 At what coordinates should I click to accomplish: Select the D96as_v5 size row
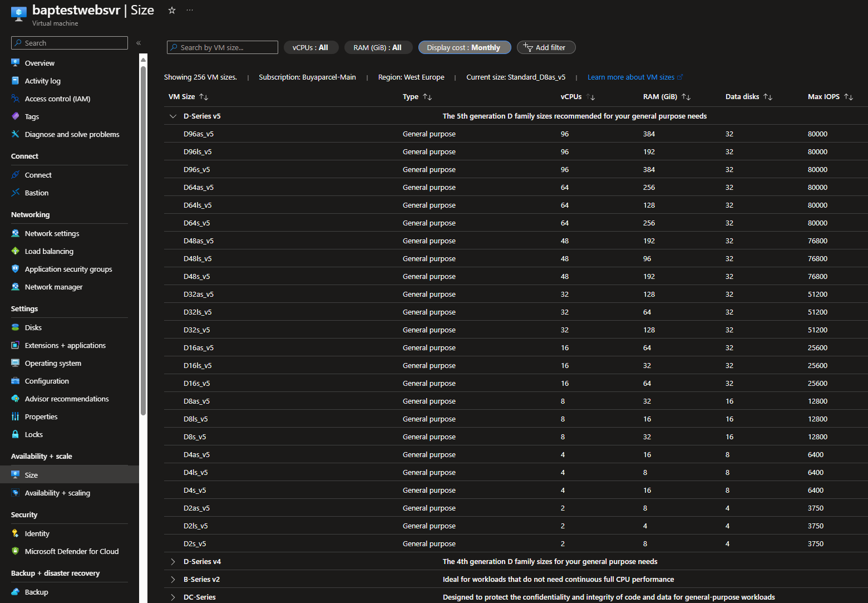(x=516, y=134)
